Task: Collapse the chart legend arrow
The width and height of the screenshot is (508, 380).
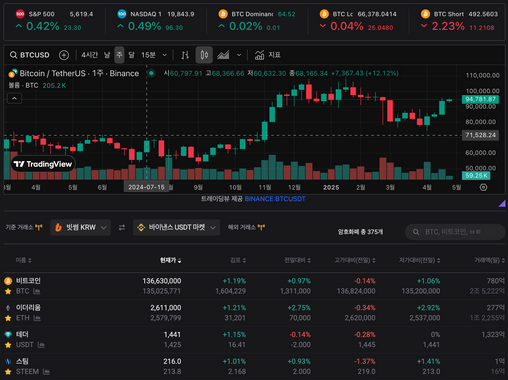Action: (x=14, y=98)
